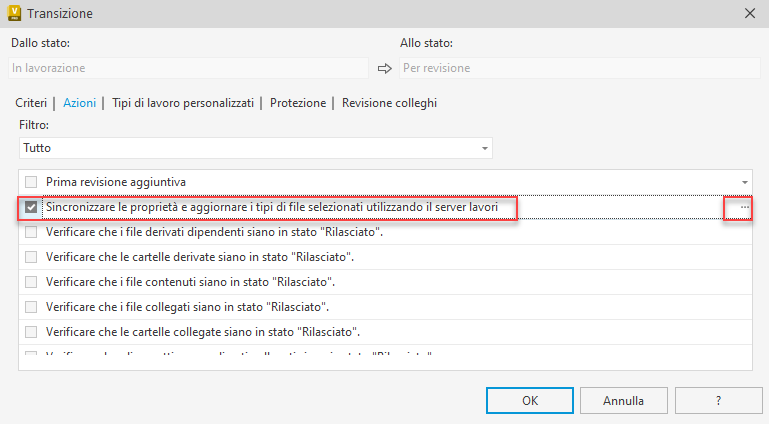Select the Protezione tab

tap(298, 103)
